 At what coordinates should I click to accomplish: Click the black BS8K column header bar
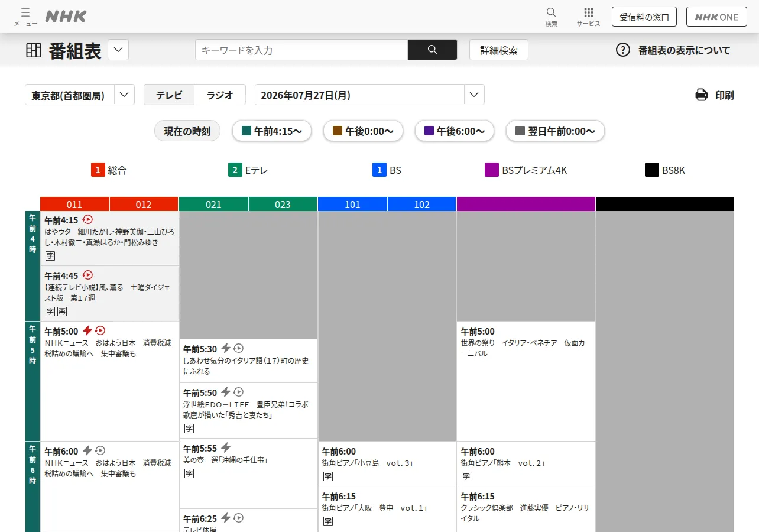tap(665, 204)
